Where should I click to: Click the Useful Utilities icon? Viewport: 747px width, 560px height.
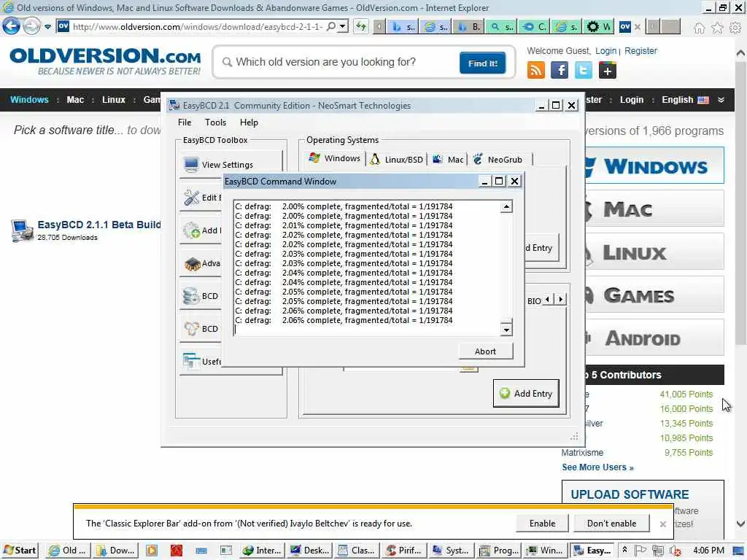[192, 361]
